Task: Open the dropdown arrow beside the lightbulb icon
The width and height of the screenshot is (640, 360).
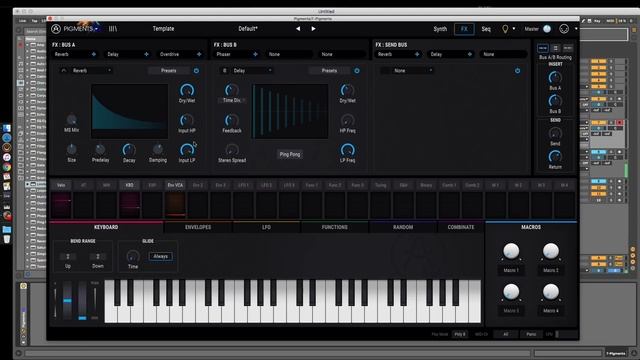Action: tap(513, 29)
